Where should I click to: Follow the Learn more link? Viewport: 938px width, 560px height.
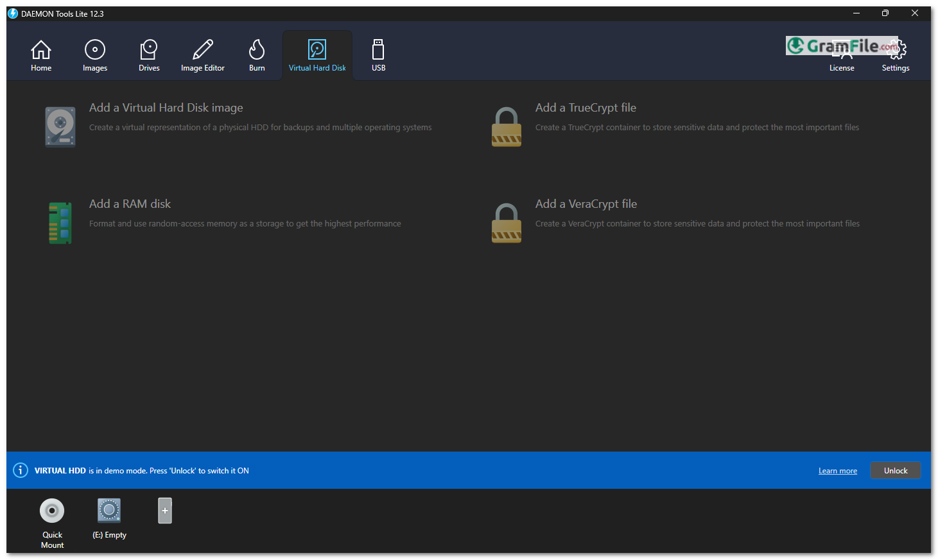[x=837, y=471]
